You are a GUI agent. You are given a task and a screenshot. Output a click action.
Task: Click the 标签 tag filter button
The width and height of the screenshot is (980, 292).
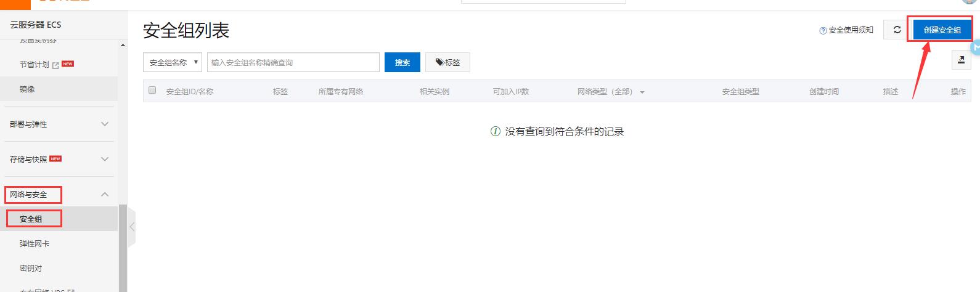click(447, 62)
